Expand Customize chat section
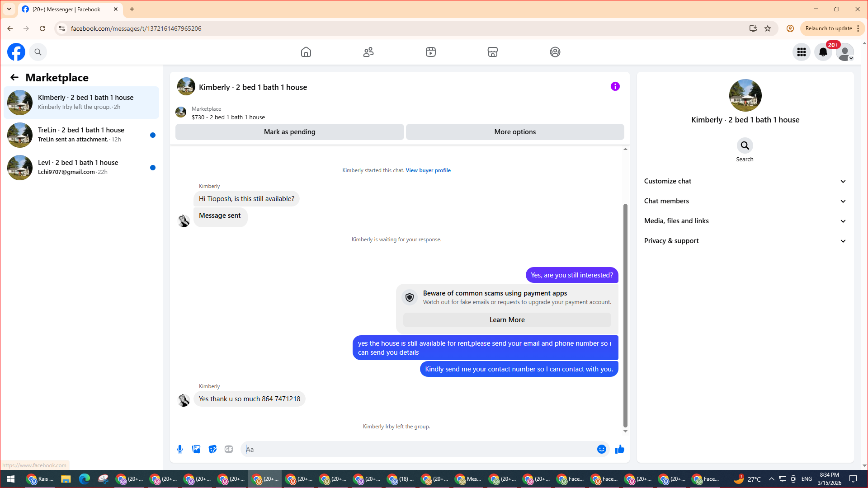This screenshot has width=868, height=488. coord(745,181)
